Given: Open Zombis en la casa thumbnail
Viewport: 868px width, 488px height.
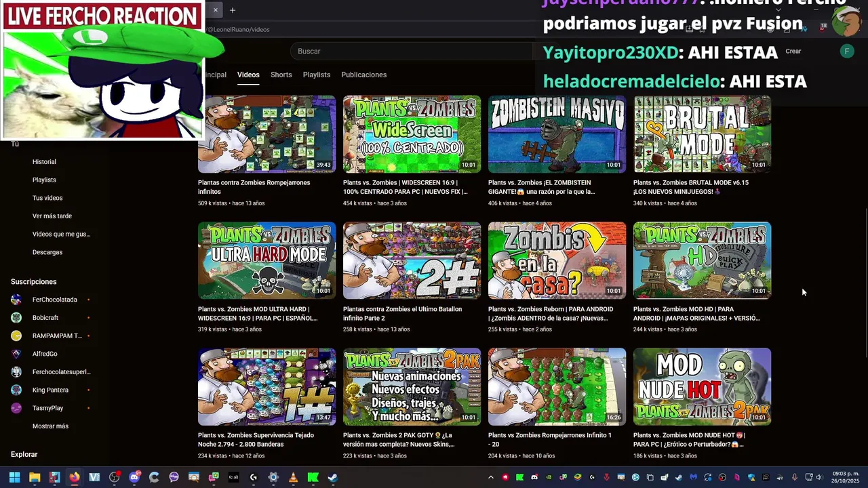Looking at the screenshot, I should pyautogui.click(x=557, y=260).
